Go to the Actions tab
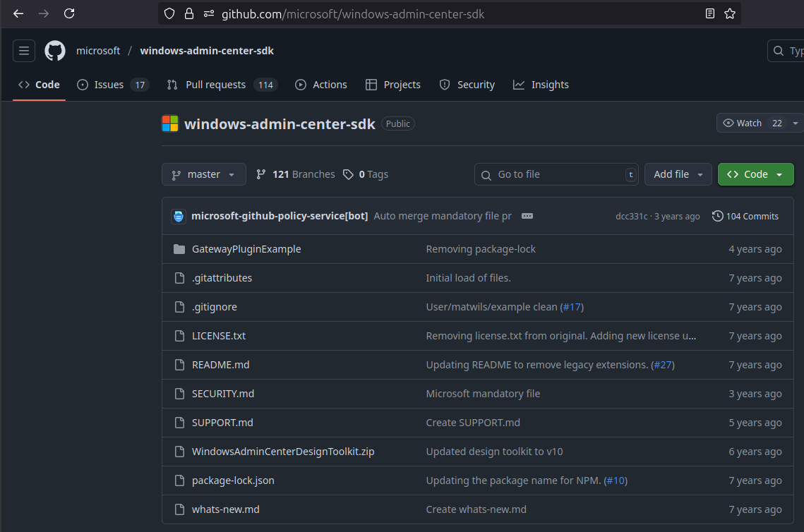The image size is (804, 532). coord(321,85)
